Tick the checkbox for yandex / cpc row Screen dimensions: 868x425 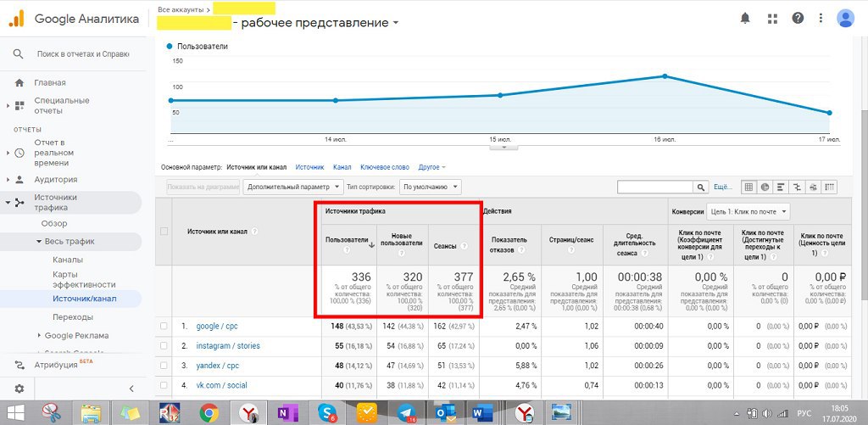[x=164, y=366]
